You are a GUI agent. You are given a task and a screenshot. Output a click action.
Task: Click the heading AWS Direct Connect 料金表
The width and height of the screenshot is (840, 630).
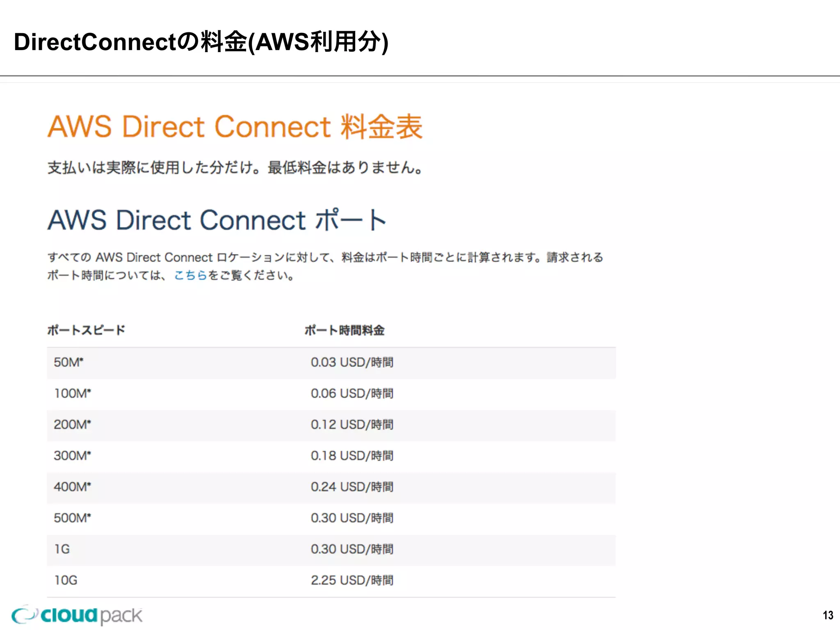(x=235, y=126)
